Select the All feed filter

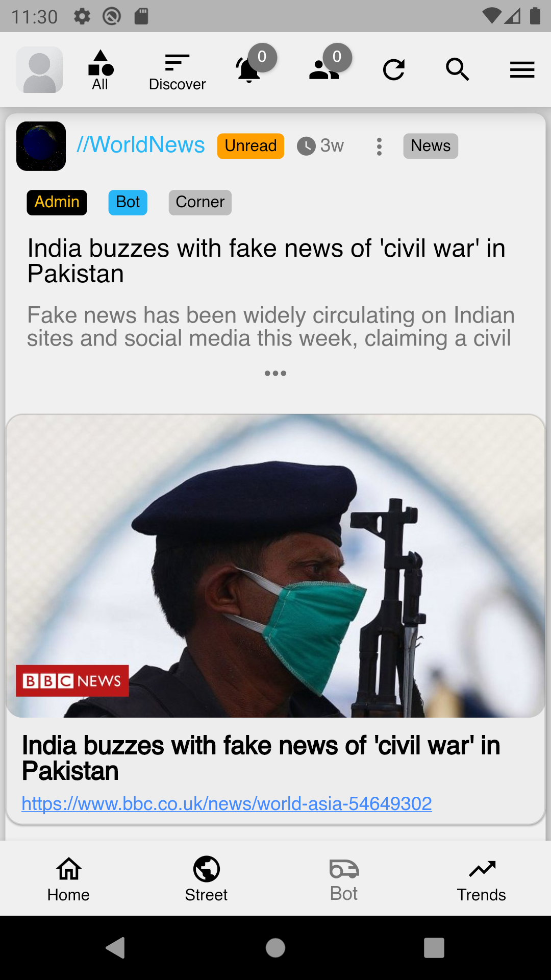click(101, 70)
